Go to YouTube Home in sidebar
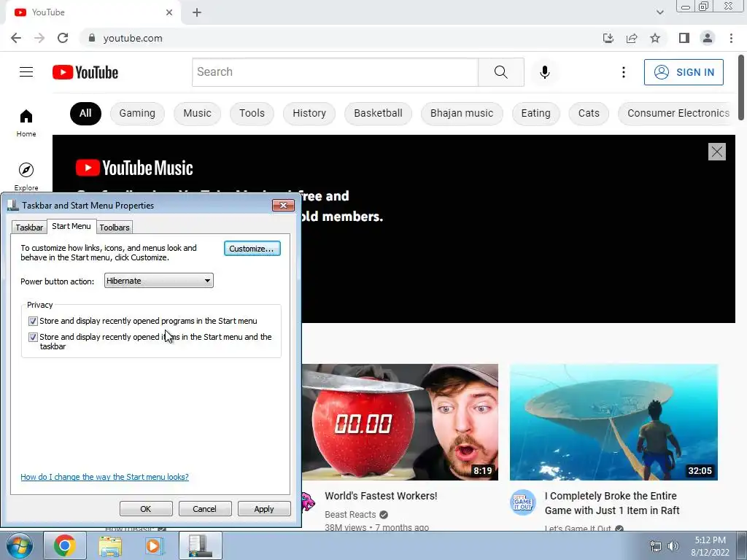The image size is (747, 560). pos(26,122)
